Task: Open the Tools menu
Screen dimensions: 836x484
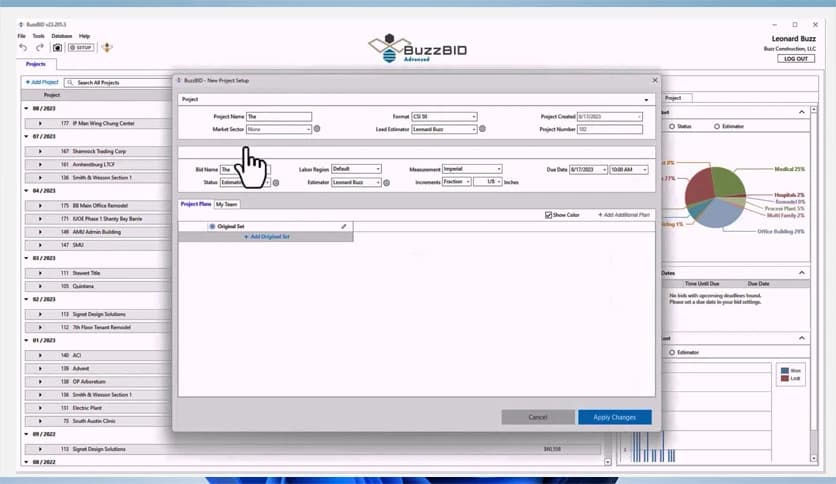Action: (38, 36)
